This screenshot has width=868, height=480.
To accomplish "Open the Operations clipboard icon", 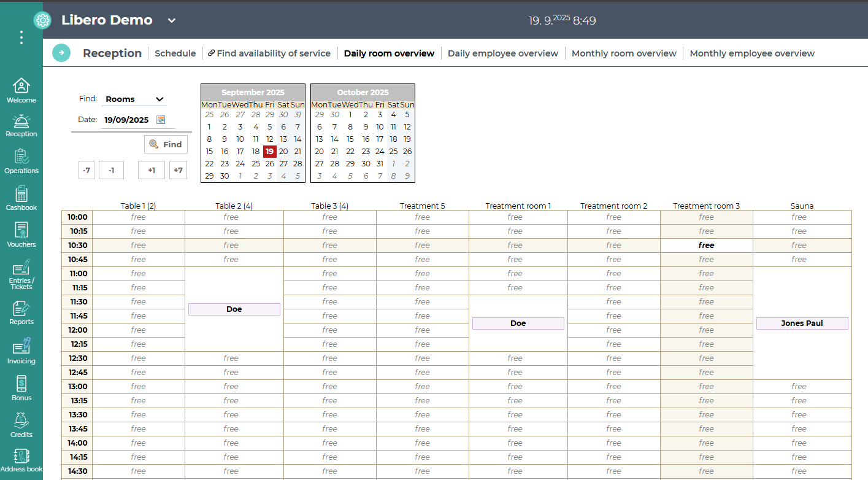I will pos(21,158).
